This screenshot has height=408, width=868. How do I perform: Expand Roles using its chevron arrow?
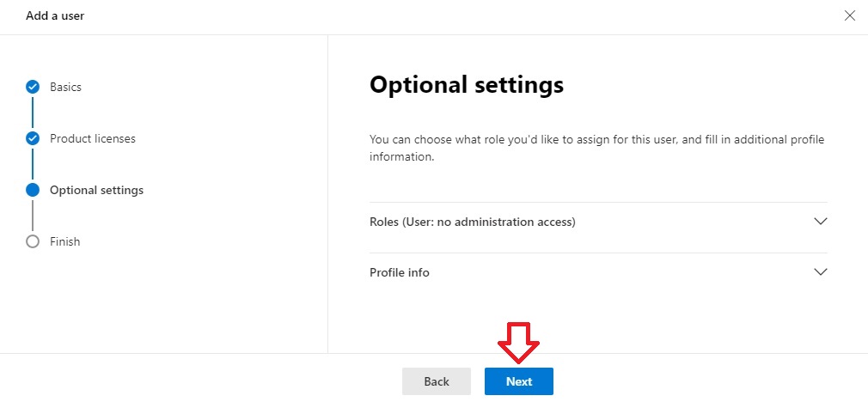[x=821, y=221]
